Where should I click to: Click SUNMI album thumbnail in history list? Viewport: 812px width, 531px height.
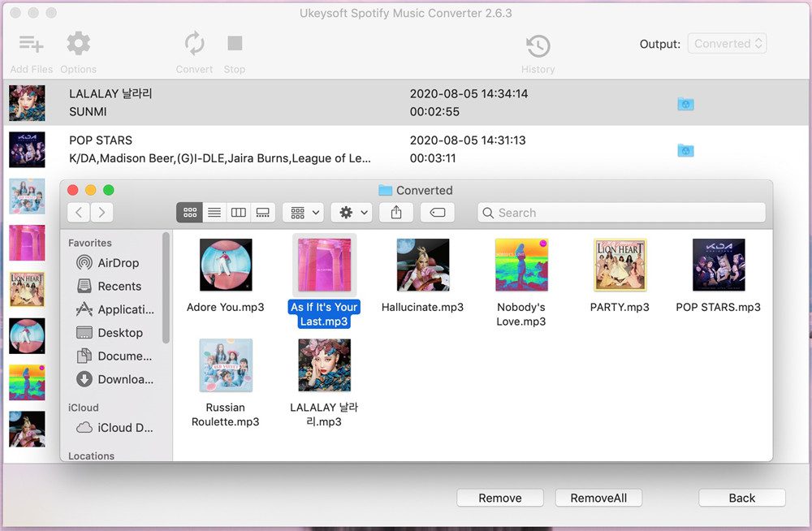tap(27, 103)
